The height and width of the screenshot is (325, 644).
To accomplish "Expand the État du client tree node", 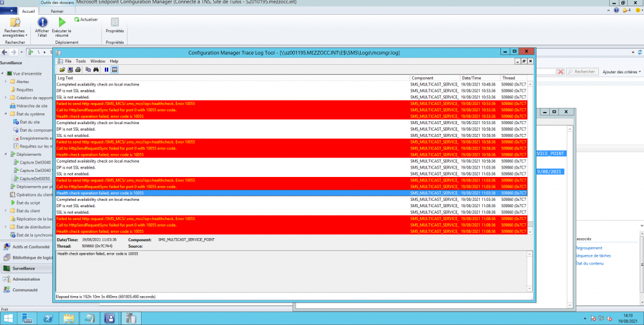I will (6, 211).
